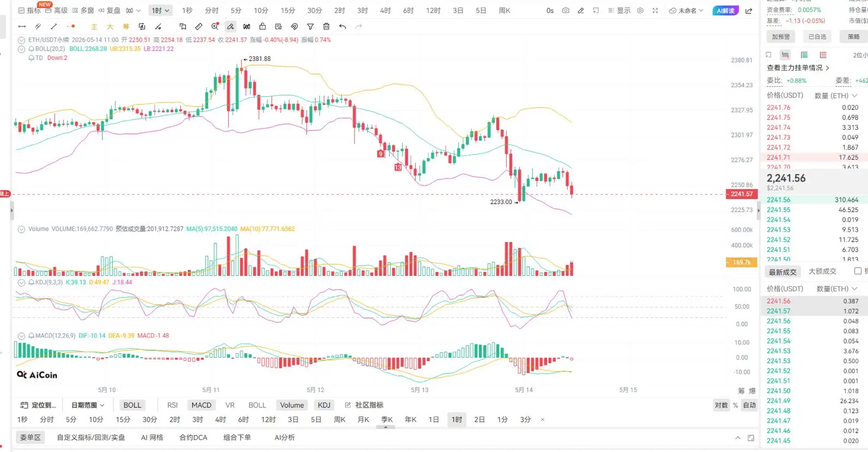This screenshot has height=452, width=868.
Task: Expand the 日期范围 date range dropdown
Action: pos(88,405)
